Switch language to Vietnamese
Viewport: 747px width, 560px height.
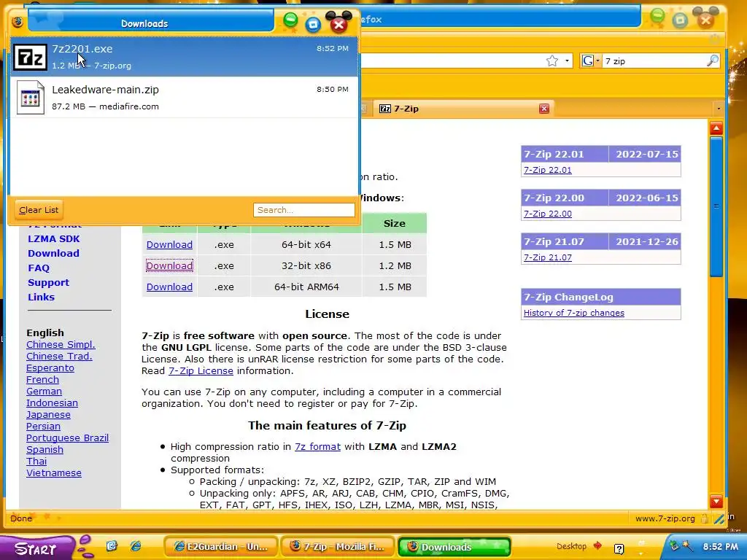(54, 472)
